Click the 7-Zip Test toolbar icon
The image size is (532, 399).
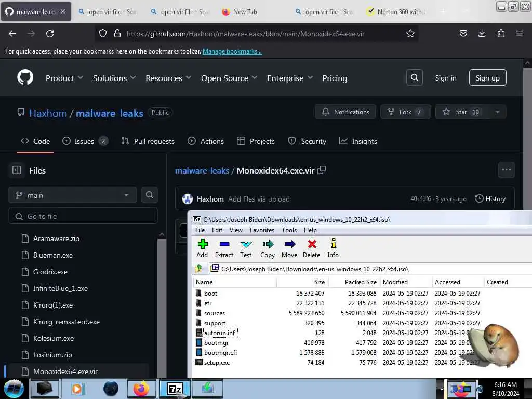tap(246, 244)
